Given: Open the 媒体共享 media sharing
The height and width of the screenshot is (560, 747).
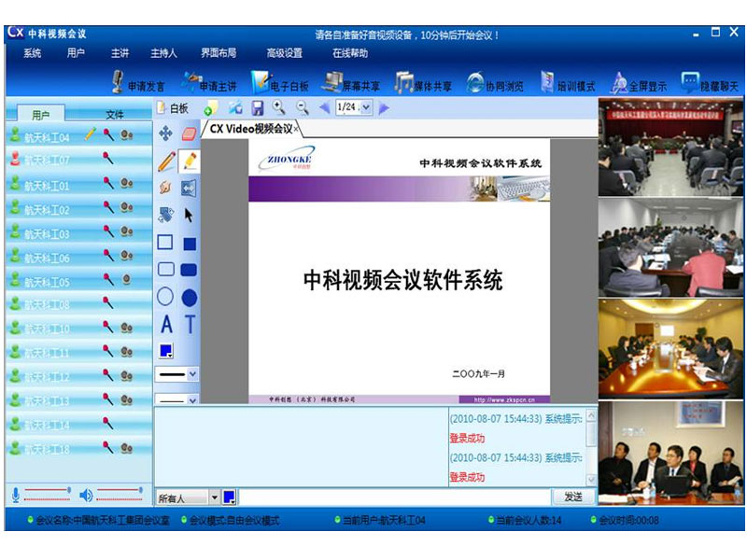Looking at the screenshot, I should click(423, 83).
